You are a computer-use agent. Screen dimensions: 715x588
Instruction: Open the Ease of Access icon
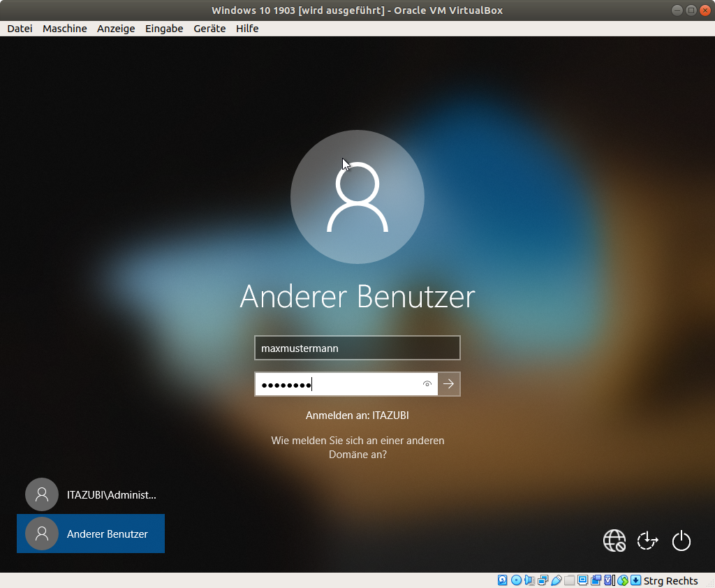(x=647, y=541)
